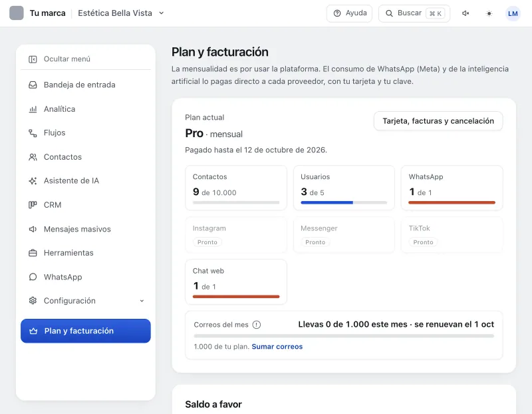Image resolution: width=532 pixels, height=414 pixels.
Task: Go to Herramientas
Action: pos(86,253)
